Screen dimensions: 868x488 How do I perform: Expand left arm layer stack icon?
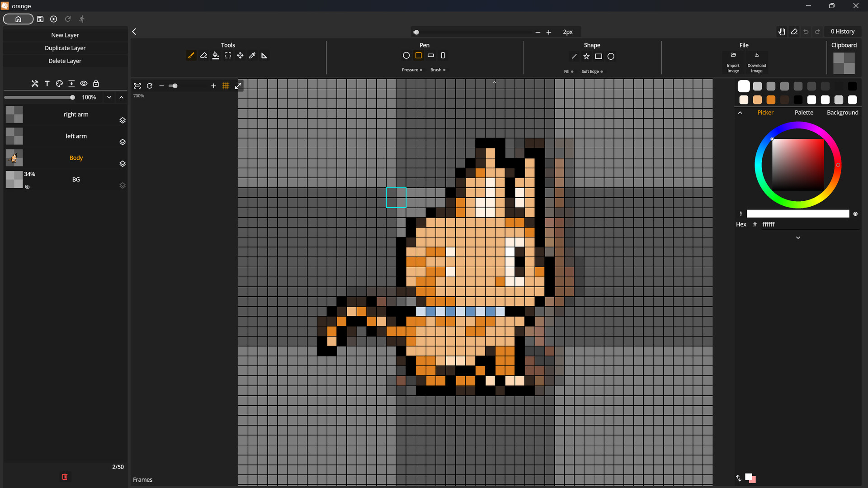point(123,142)
